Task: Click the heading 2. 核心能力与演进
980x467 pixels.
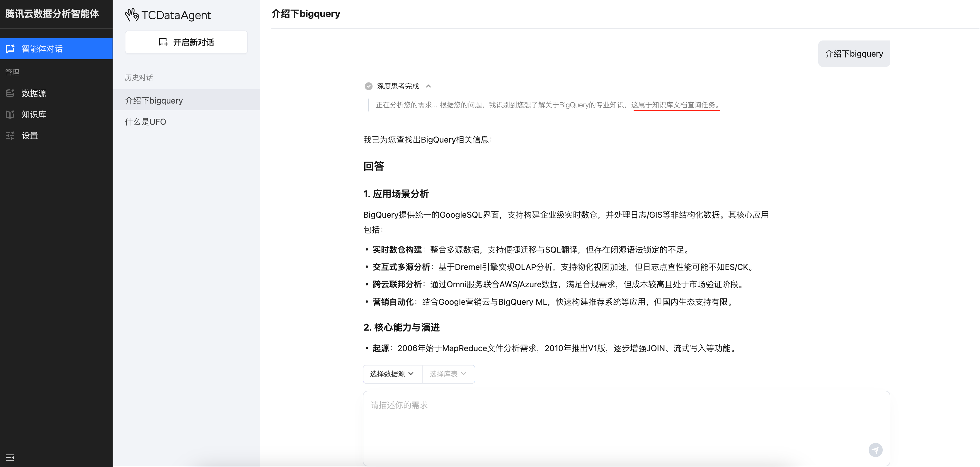Action: (401, 327)
